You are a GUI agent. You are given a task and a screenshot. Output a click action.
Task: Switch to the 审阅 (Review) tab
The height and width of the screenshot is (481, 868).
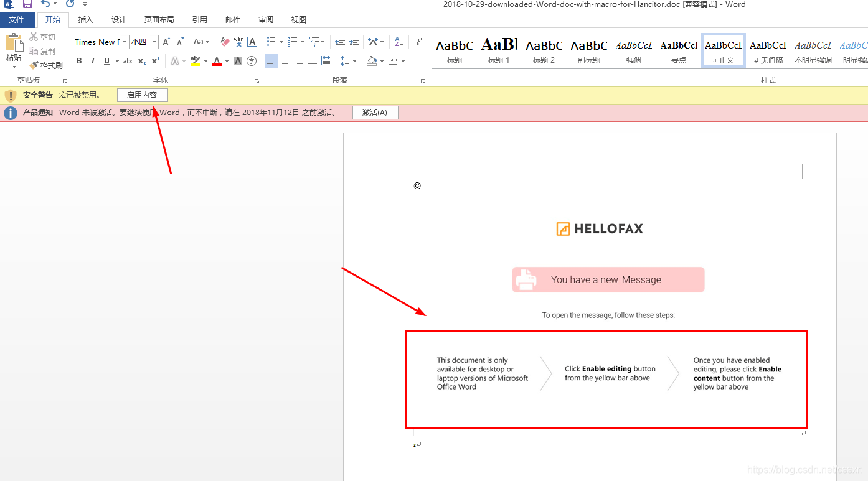tap(266, 20)
